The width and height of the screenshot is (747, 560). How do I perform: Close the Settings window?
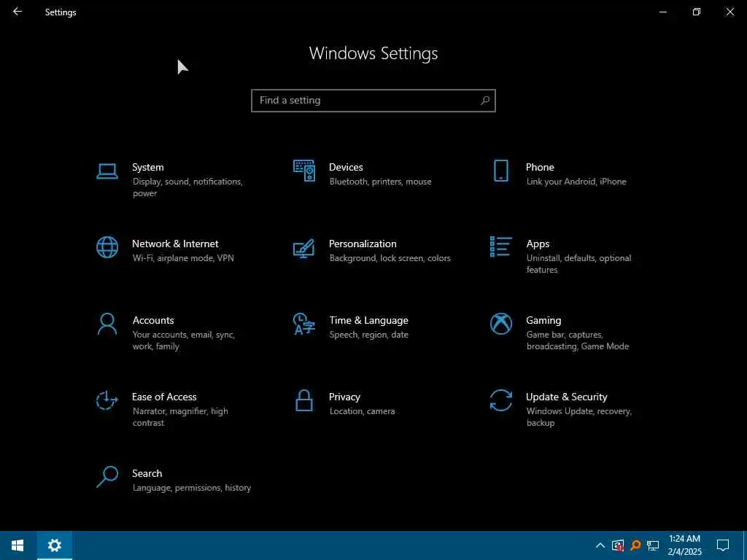pyautogui.click(x=729, y=12)
